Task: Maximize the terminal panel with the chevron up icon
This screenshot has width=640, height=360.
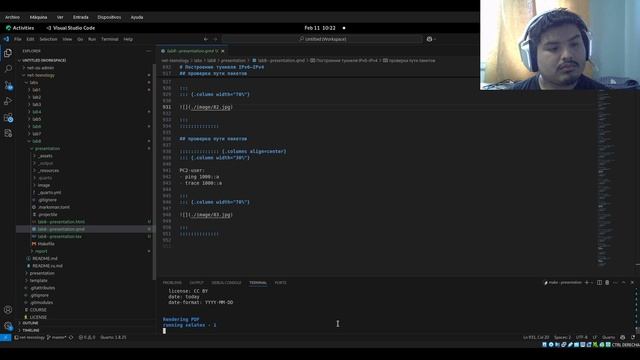Action: pos(624,282)
